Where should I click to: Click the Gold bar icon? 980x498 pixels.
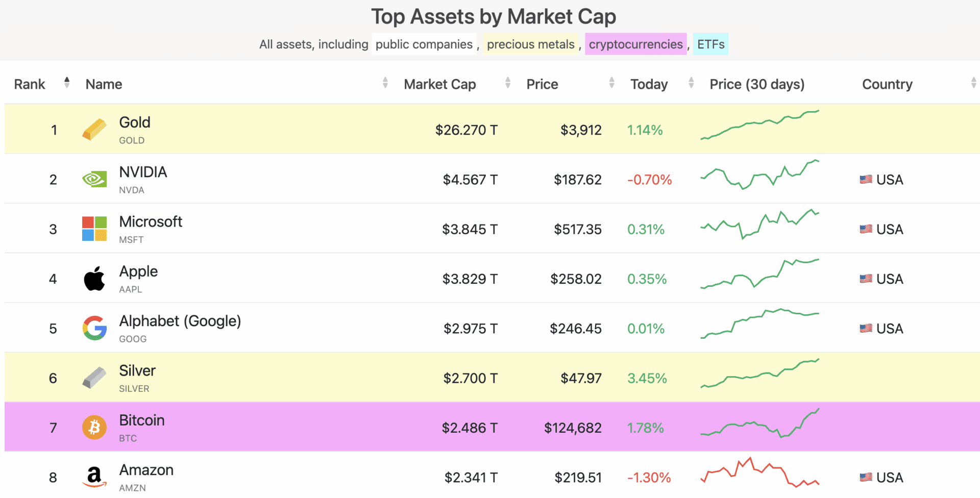pos(94,130)
